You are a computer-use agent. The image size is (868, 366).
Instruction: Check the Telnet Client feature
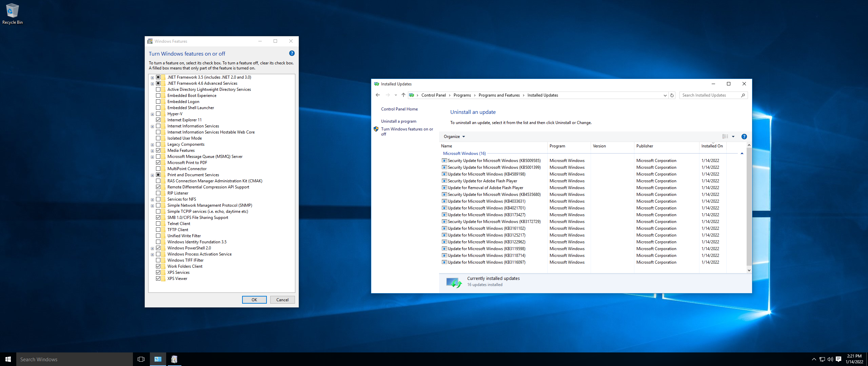pos(158,224)
